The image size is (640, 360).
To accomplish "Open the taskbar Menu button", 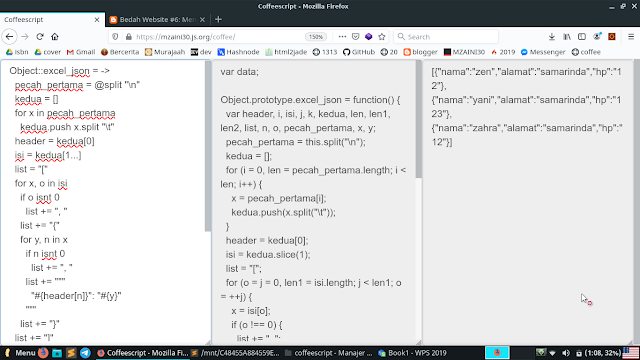I will pos(20,353).
